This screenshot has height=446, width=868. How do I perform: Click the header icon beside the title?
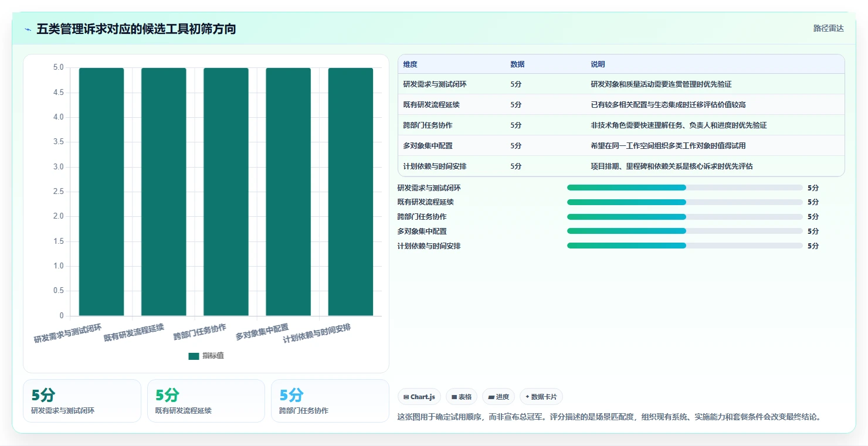28,29
